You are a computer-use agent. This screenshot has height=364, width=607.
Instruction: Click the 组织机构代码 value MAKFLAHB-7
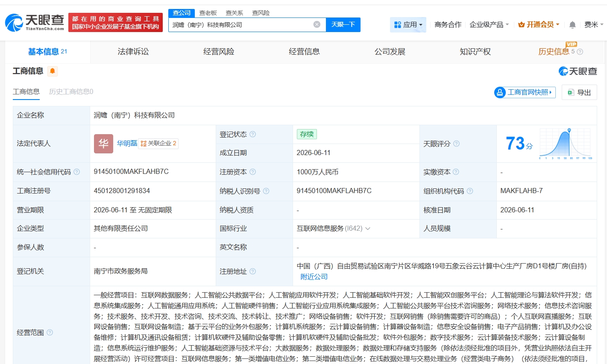click(522, 191)
